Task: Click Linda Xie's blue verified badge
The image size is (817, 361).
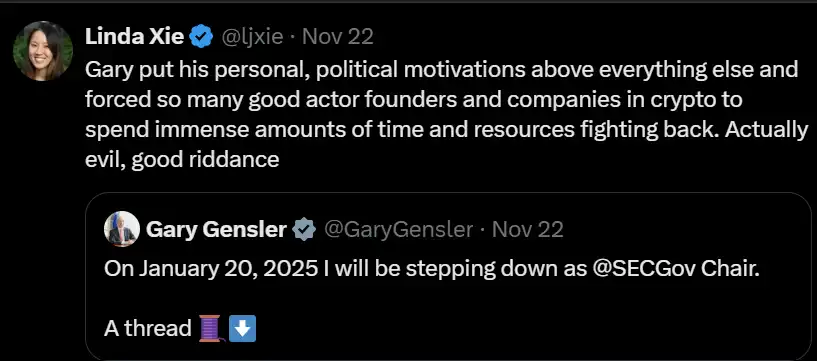Action: tap(202, 38)
